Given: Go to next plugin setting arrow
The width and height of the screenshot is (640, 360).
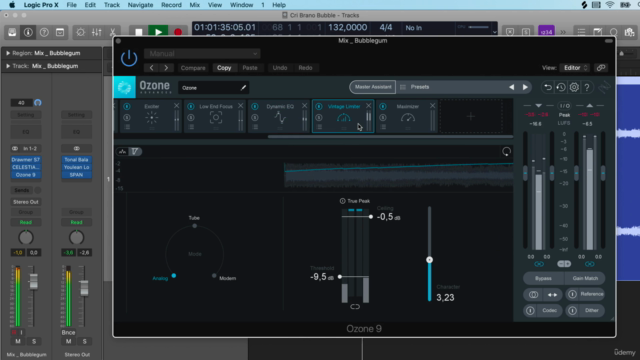Looking at the screenshot, I should pyautogui.click(x=166, y=68).
